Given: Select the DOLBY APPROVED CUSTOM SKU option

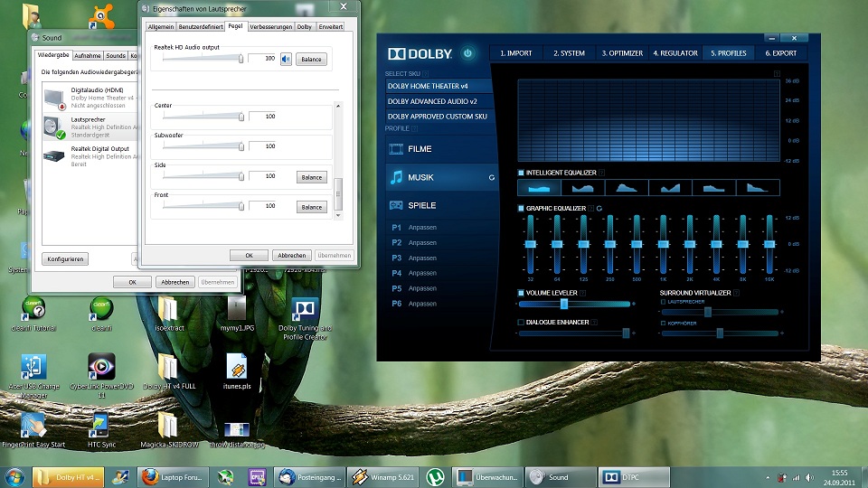Looking at the screenshot, I should [x=439, y=117].
